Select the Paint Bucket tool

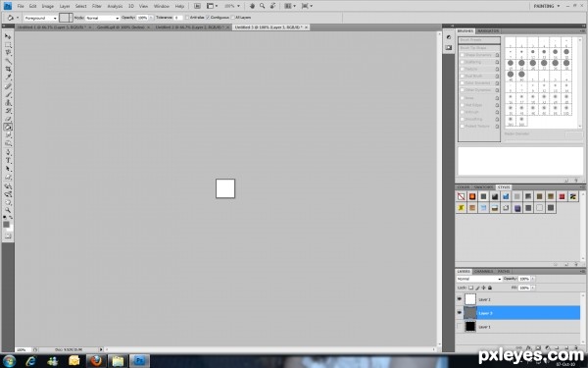click(x=8, y=128)
